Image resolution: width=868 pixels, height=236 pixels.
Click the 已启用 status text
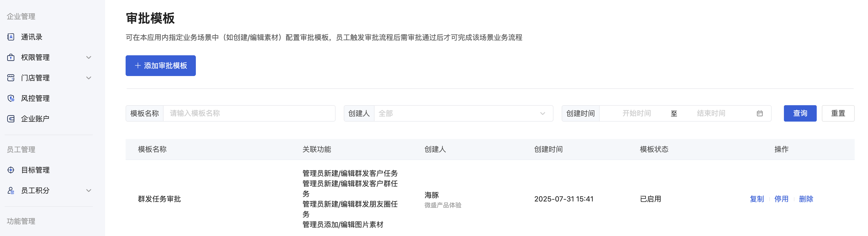click(651, 199)
